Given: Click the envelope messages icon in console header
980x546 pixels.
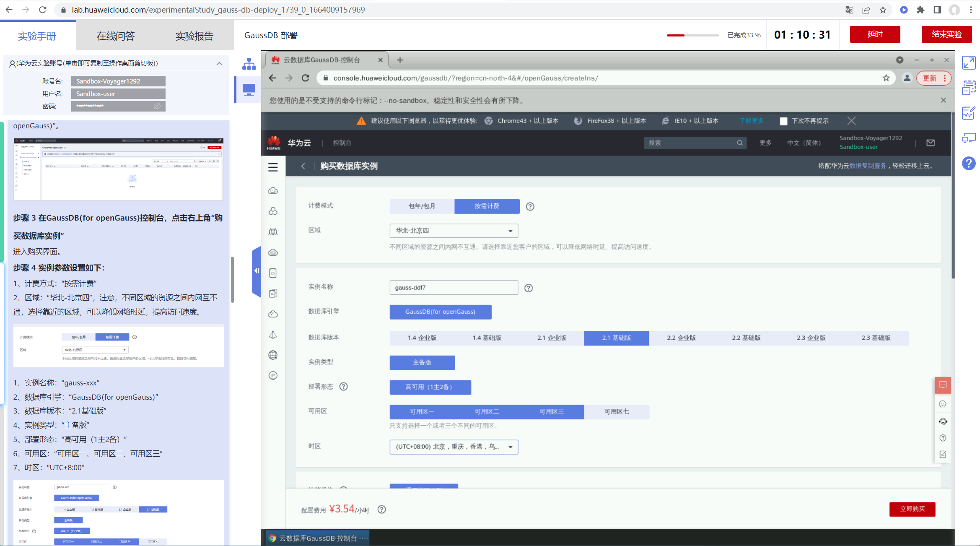Looking at the screenshot, I should [930, 143].
